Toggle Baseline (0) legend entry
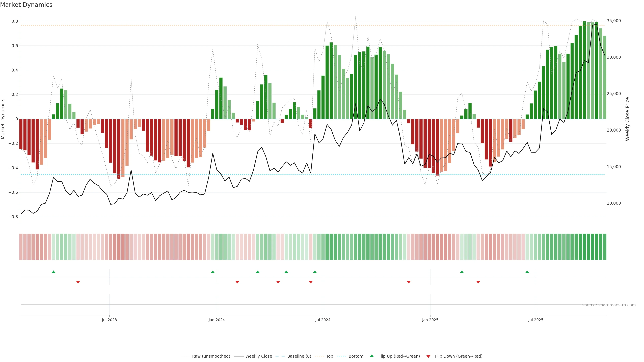The width and height of the screenshot is (644, 362). pos(299,356)
